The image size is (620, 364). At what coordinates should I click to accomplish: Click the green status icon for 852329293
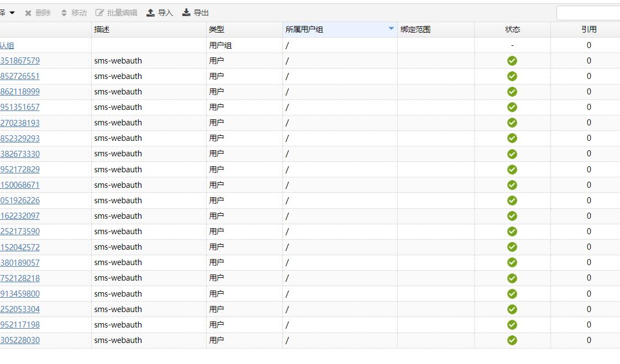pyautogui.click(x=512, y=138)
